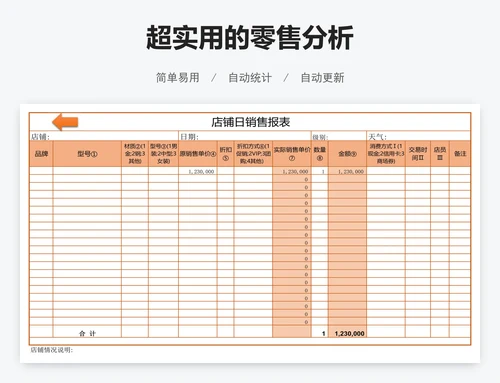This screenshot has width=500, height=383.
Task: Click first-row 1,230,000 under 原销售单价
Action: pyautogui.click(x=201, y=172)
